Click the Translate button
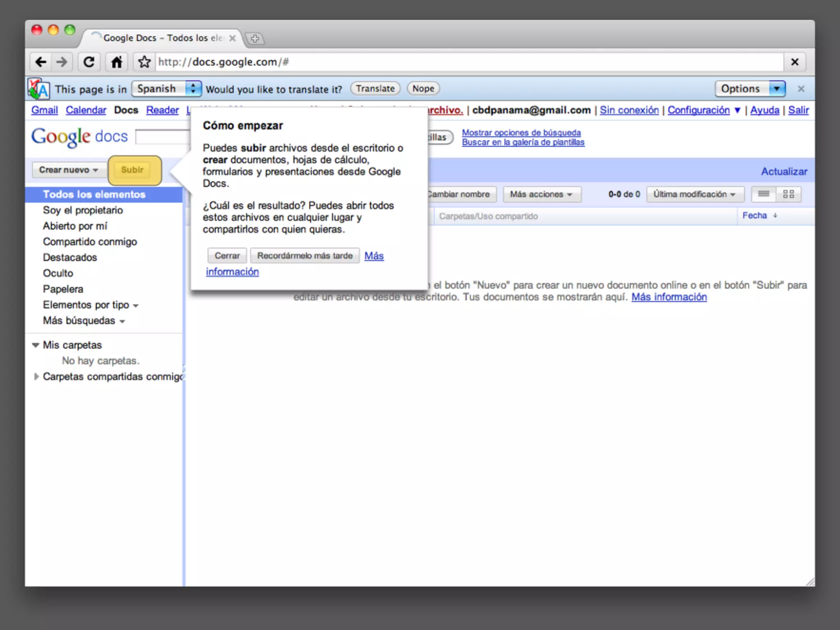 click(x=375, y=89)
